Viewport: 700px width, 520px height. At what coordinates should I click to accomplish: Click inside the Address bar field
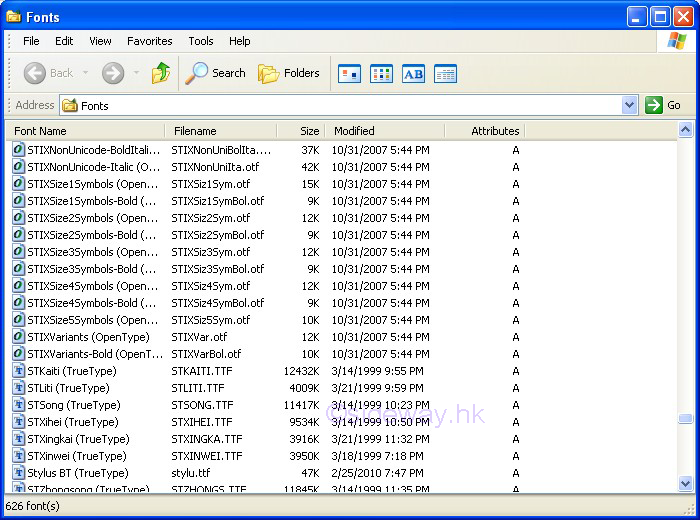pos(340,105)
